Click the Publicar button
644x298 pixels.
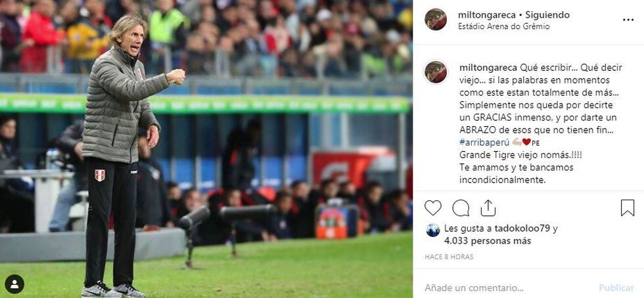pos(616,287)
